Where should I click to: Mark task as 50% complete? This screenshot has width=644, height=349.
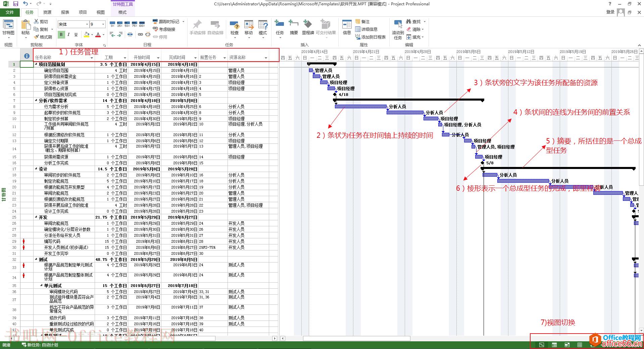[x=127, y=24]
